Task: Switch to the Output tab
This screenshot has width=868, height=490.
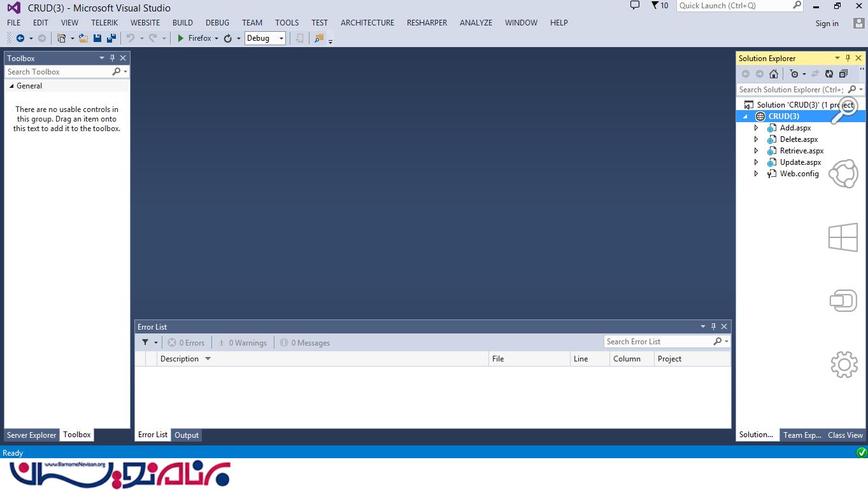Action: (x=187, y=435)
